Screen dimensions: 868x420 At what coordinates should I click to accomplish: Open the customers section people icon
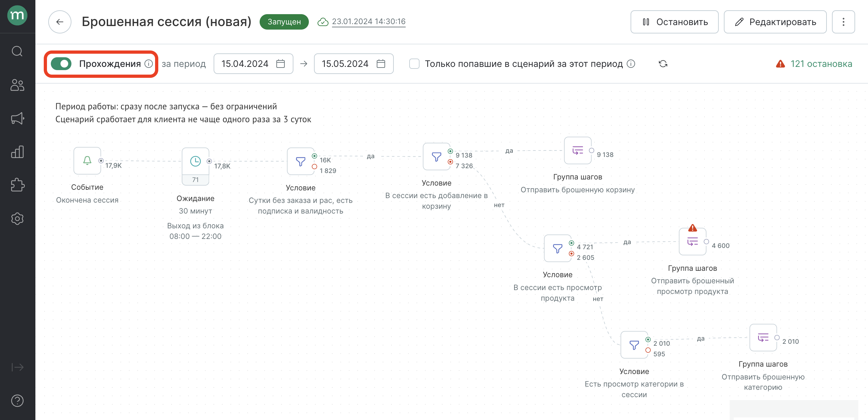[x=17, y=85]
